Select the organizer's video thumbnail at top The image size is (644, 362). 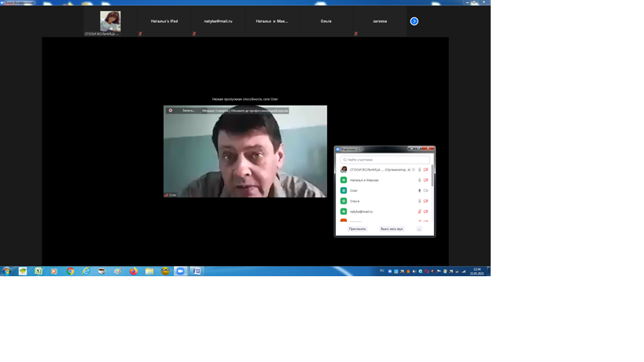tap(110, 21)
